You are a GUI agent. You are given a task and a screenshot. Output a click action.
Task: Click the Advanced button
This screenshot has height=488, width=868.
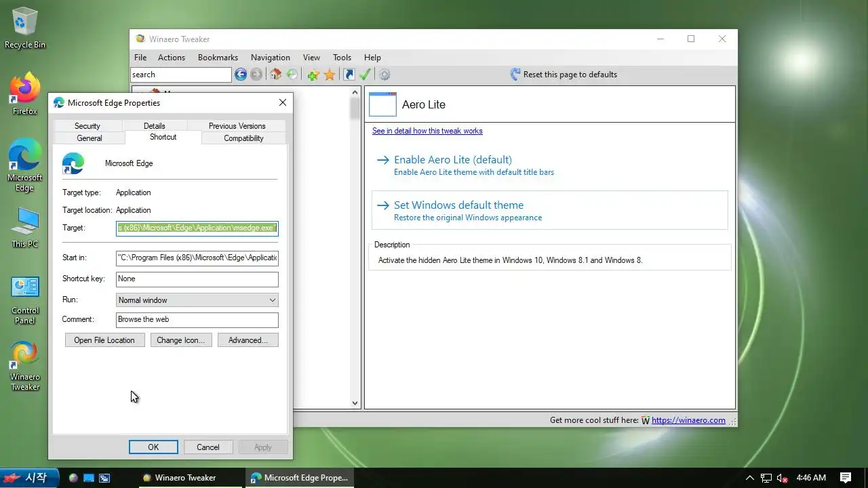tap(248, 340)
